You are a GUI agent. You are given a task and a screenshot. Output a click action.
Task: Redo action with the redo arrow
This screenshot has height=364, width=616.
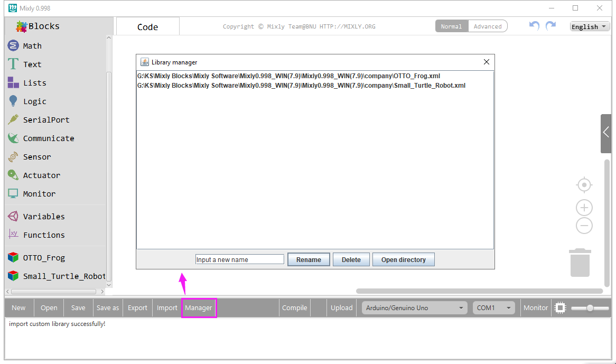click(x=551, y=26)
